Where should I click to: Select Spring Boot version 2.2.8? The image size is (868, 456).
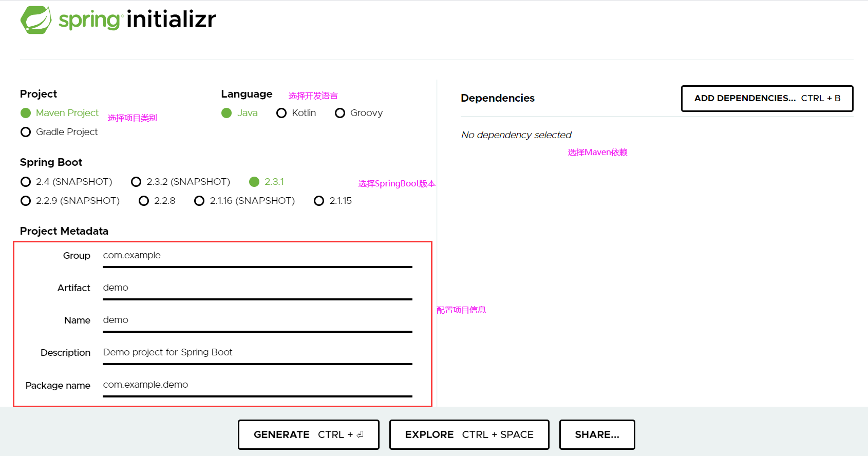[157, 201]
